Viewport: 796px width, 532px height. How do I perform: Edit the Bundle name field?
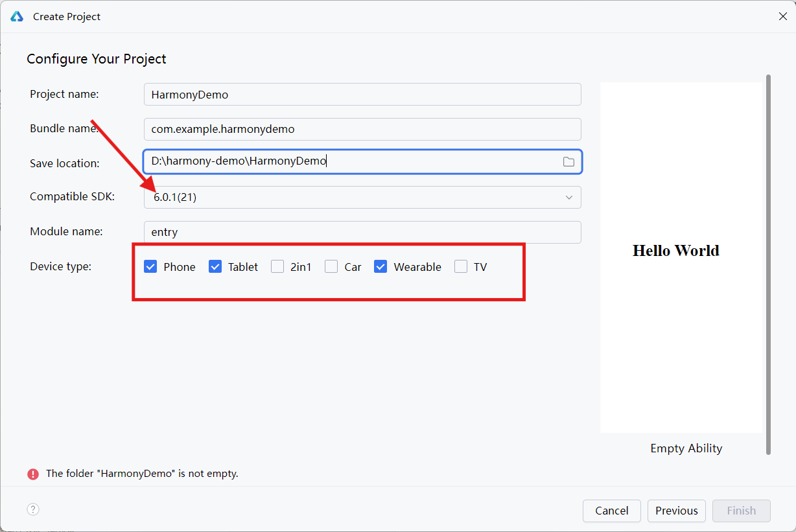[x=362, y=129]
